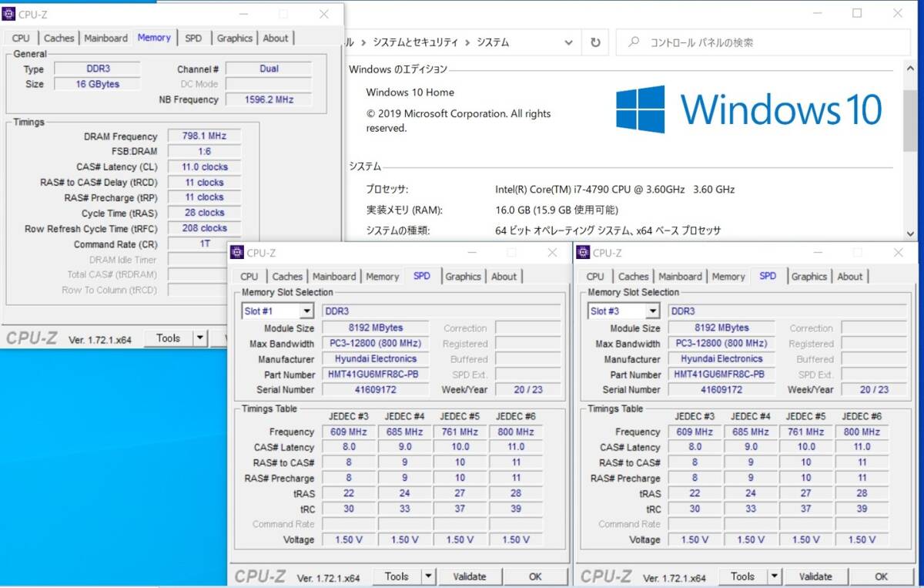
Task: Click Part Number HMT41GU6MFR8C-PB in Slot #1 window
Action: tap(373, 374)
